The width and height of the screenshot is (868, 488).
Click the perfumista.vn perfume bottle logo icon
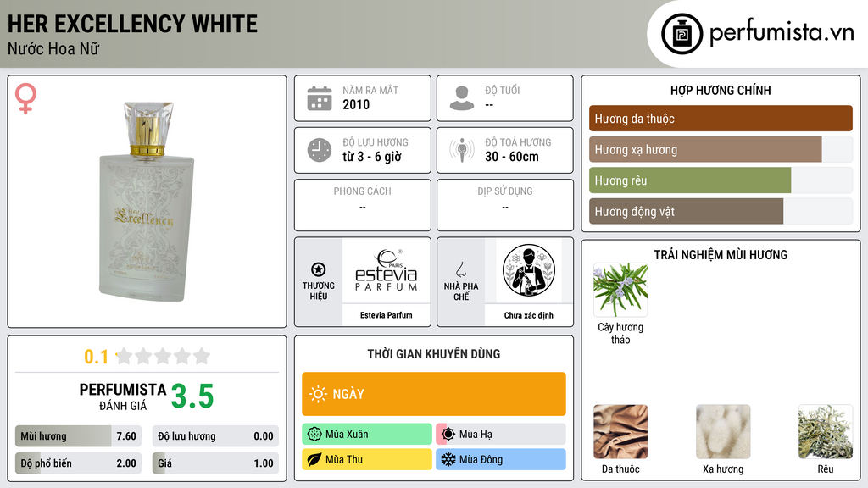(x=682, y=34)
